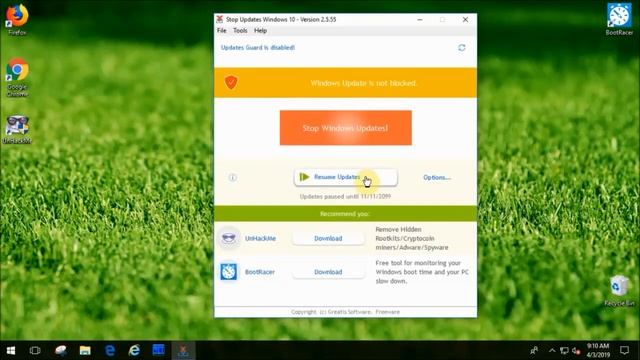
Task: Open Firefox desktop shortcut
Action: point(17,19)
